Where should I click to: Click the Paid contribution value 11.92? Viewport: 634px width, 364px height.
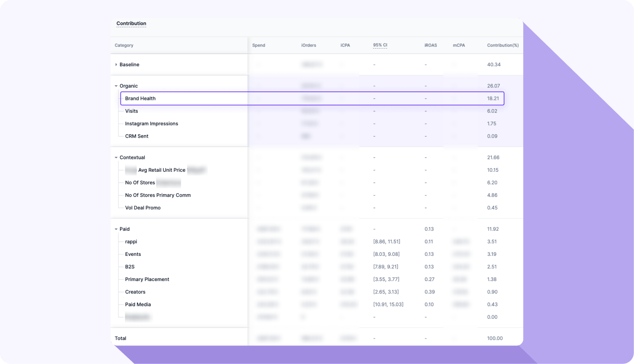(493, 229)
